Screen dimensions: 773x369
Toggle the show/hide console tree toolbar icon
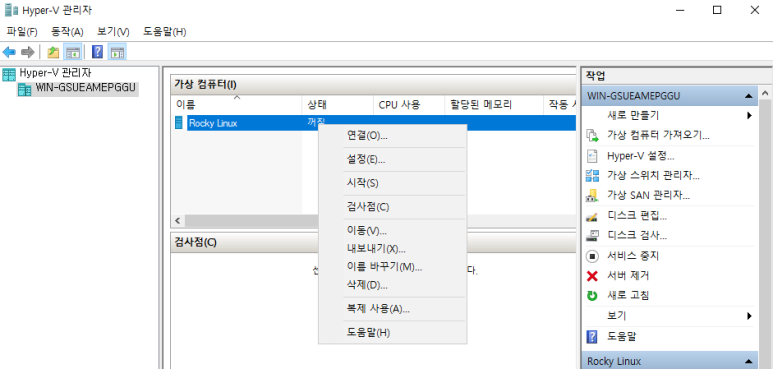pos(73,52)
